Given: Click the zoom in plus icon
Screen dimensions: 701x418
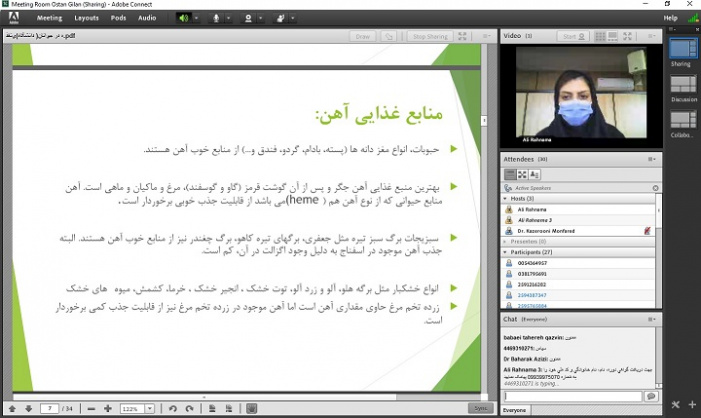Looking at the screenshot, I should (x=107, y=408).
